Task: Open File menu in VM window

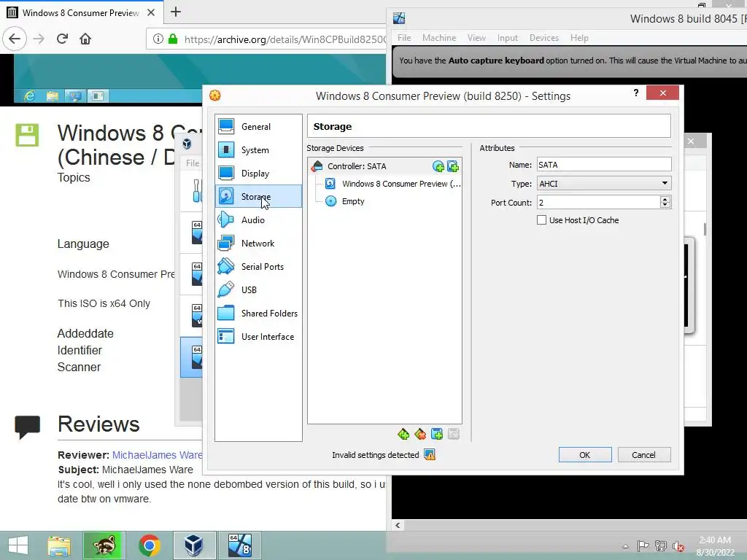Action: pyautogui.click(x=404, y=38)
